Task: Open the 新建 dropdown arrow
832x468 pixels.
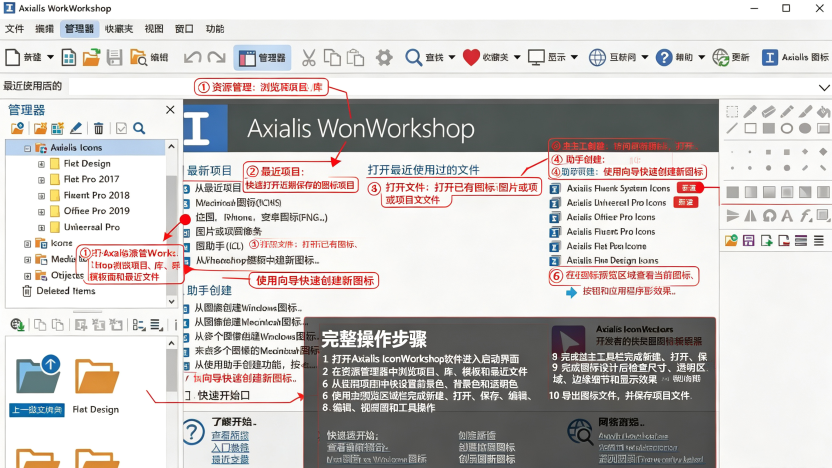Action: (50, 57)
